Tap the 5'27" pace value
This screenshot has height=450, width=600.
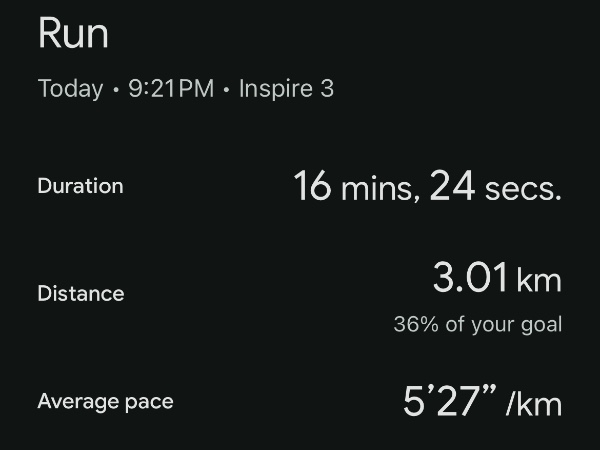[450, 401]
